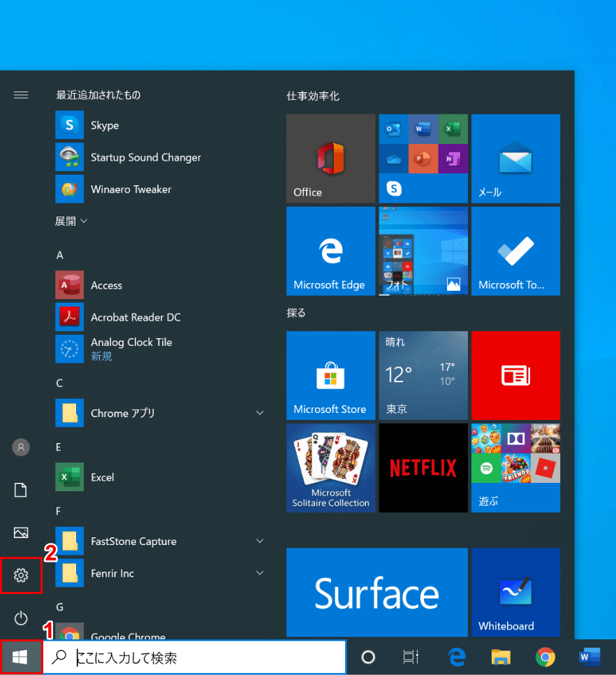
Task: Open the Office tile
Action: [331, 159]
